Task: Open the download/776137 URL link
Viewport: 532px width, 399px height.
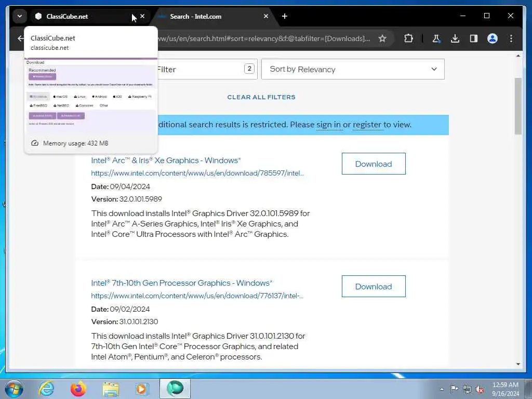Action: [x=197, y=296]
